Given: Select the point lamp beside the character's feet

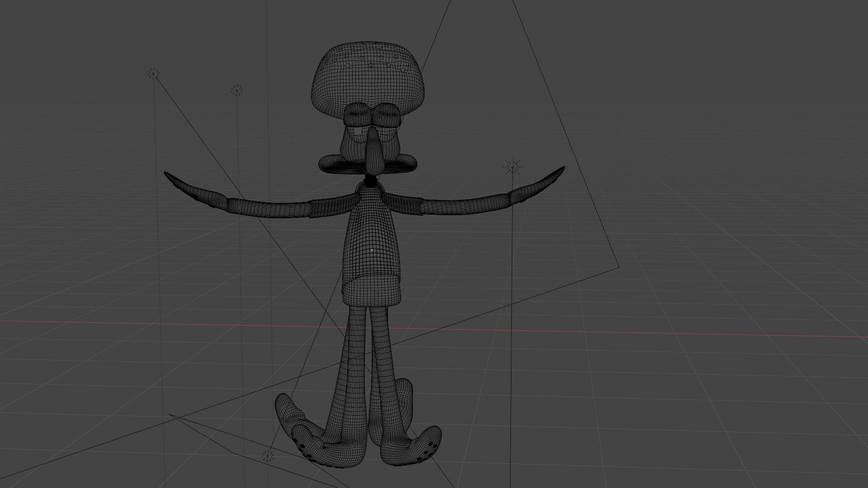Looking at the screenshot, I should click(x=268, y=455).
